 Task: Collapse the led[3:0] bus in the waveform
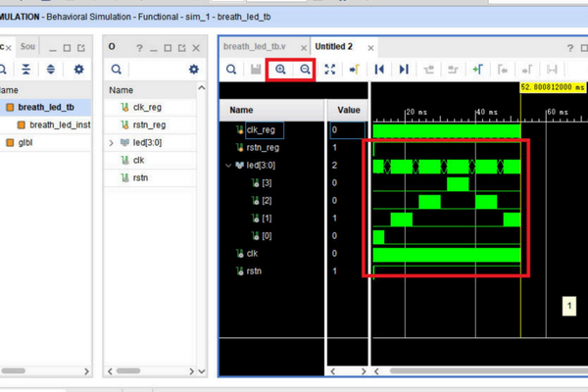228,166
